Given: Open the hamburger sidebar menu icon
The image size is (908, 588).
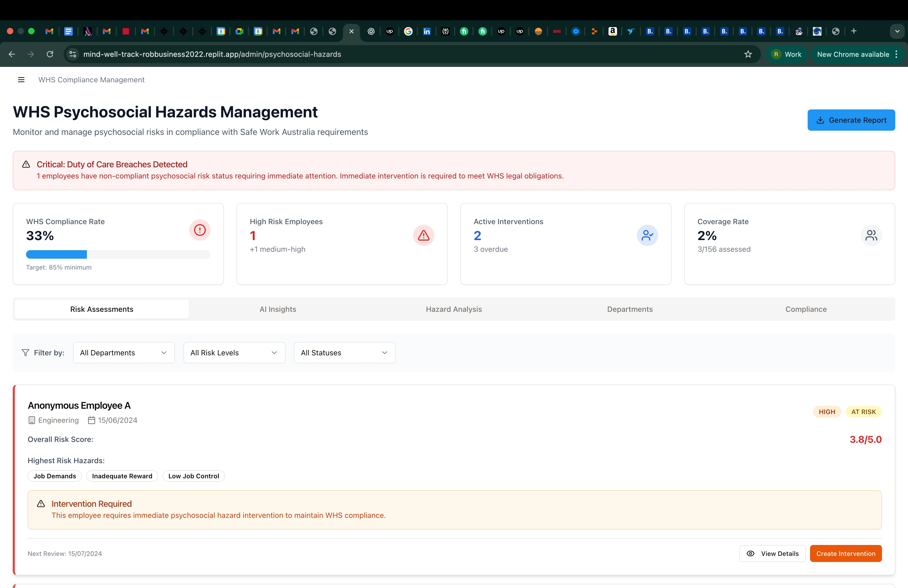Looking at the screenshot, I should pyautogui.click(x=21, y=80).
